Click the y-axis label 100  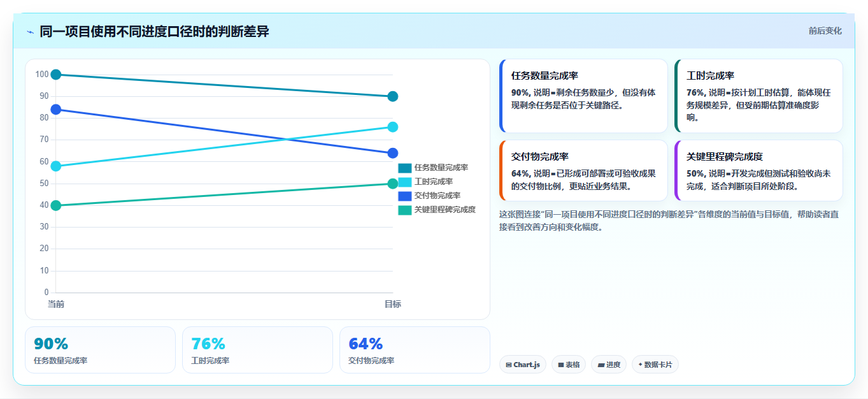(42, 75)
